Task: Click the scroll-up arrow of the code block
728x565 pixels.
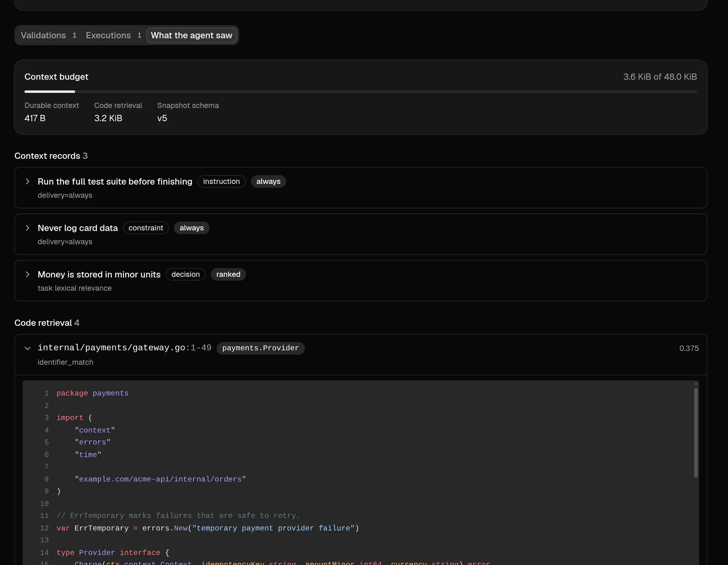Action: (x=696, y=384)
